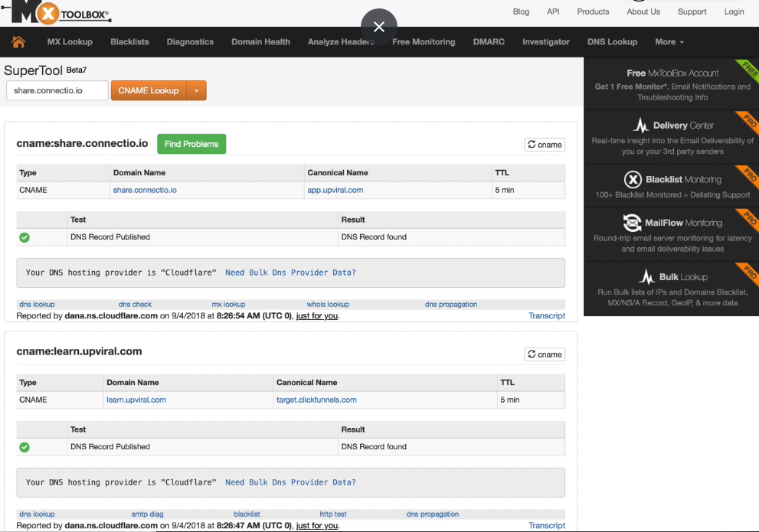Viewport: 759px width, 532px height.
Task: Click the cname:learn.upviral.com heading
Action: (x=80, y=351)
